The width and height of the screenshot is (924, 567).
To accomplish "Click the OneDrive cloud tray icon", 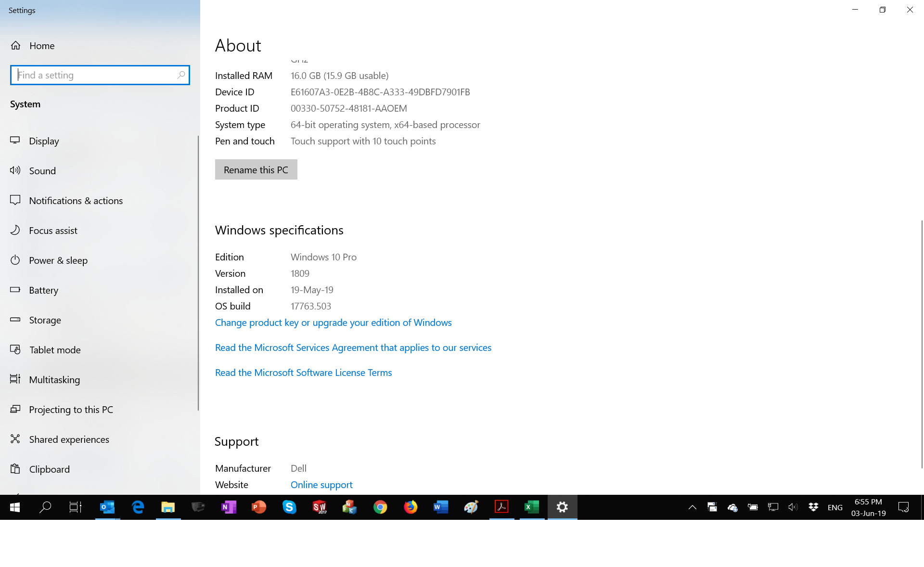I will point(732,507).
